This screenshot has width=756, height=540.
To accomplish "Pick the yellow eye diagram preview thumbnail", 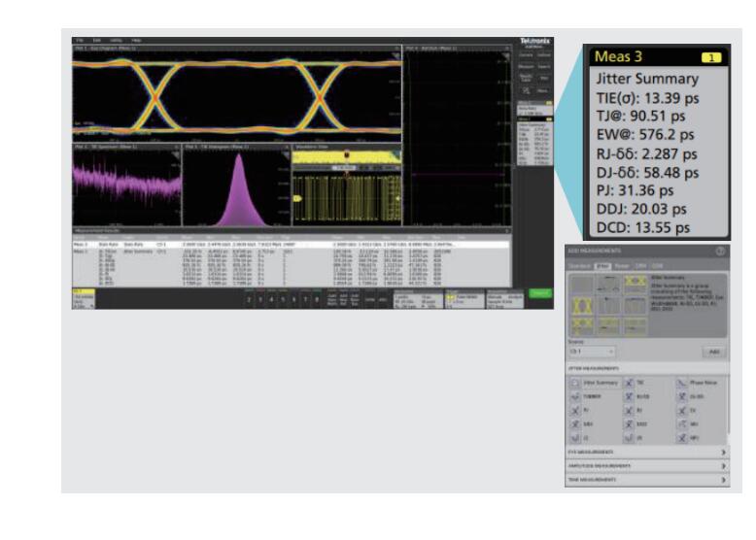I will (x=582, y=305).
